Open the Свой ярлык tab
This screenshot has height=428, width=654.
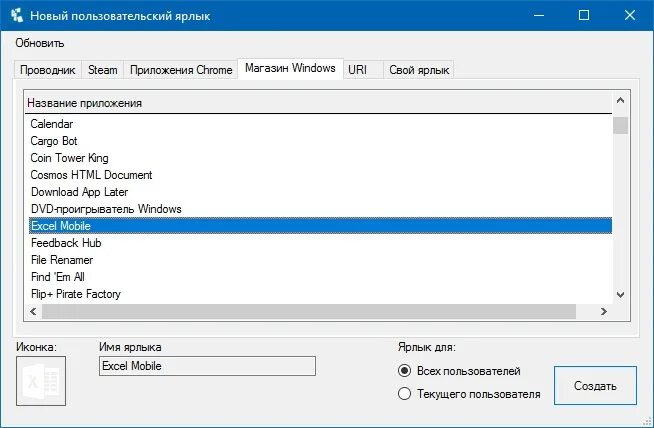419,70
